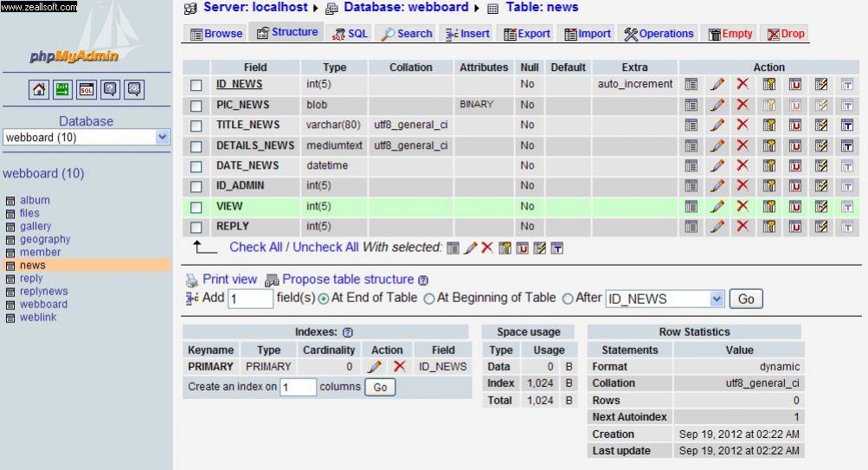Select the 'After' field radio button

coord(568,299)
